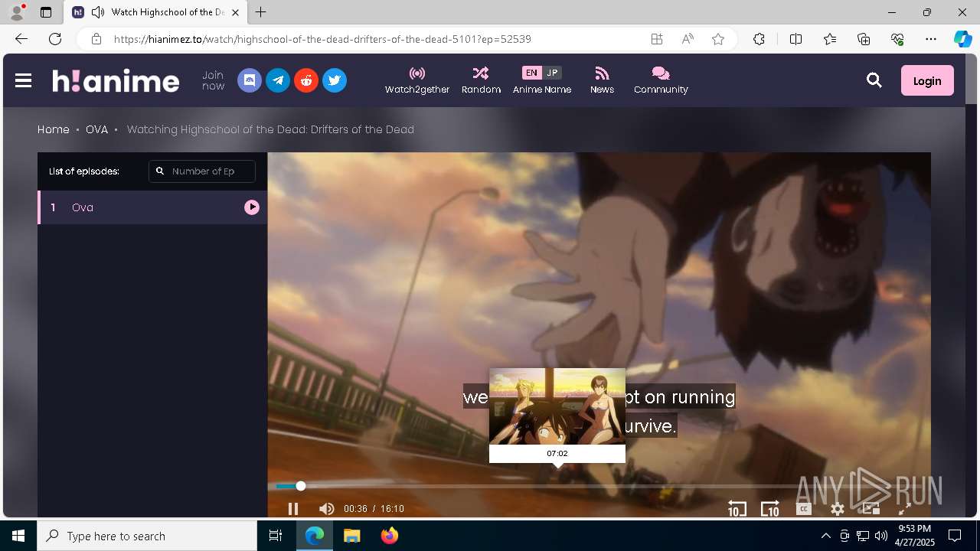Refresh the browser page
Screen dimensions: 980x551
pyautogui.click(x=55, y=39)
